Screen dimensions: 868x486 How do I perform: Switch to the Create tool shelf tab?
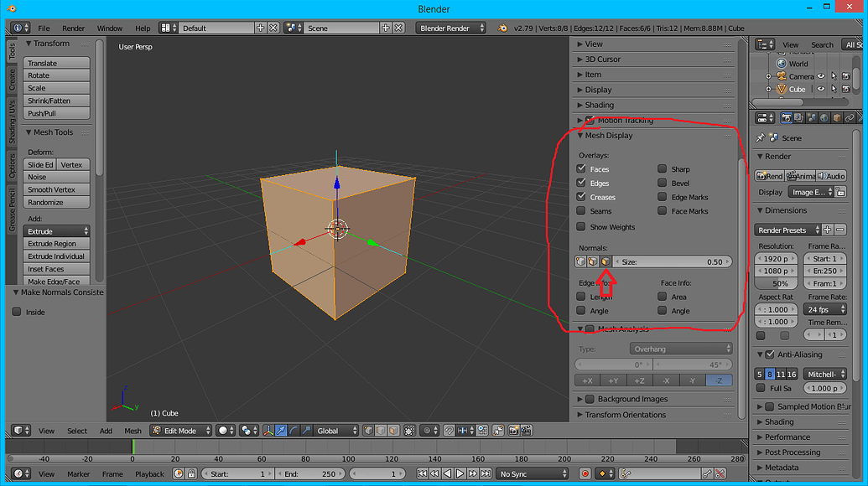point(12,80)
